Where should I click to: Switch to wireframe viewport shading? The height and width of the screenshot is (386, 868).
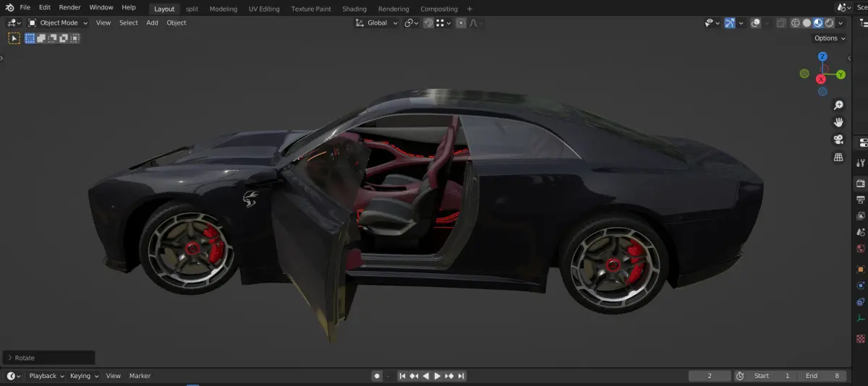(796, 22)
